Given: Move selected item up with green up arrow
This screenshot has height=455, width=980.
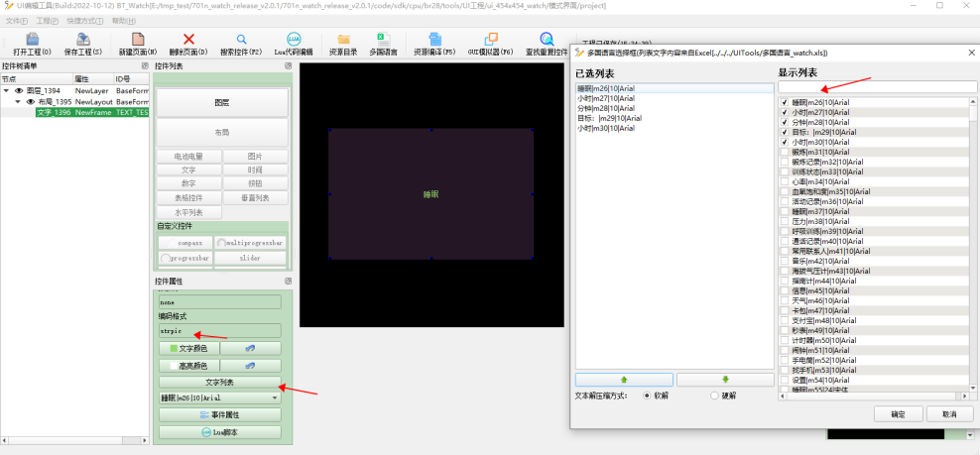Looking at the screenshot, I should point(624,380).
